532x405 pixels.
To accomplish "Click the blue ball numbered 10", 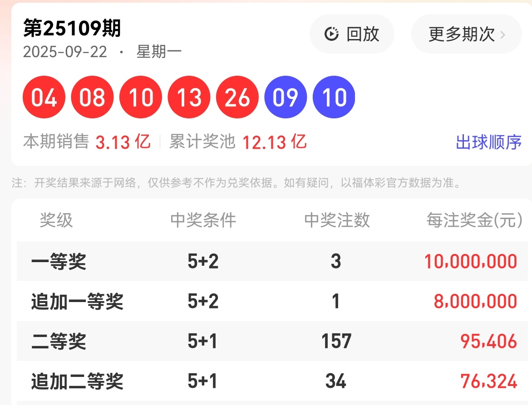I will 334,97.
